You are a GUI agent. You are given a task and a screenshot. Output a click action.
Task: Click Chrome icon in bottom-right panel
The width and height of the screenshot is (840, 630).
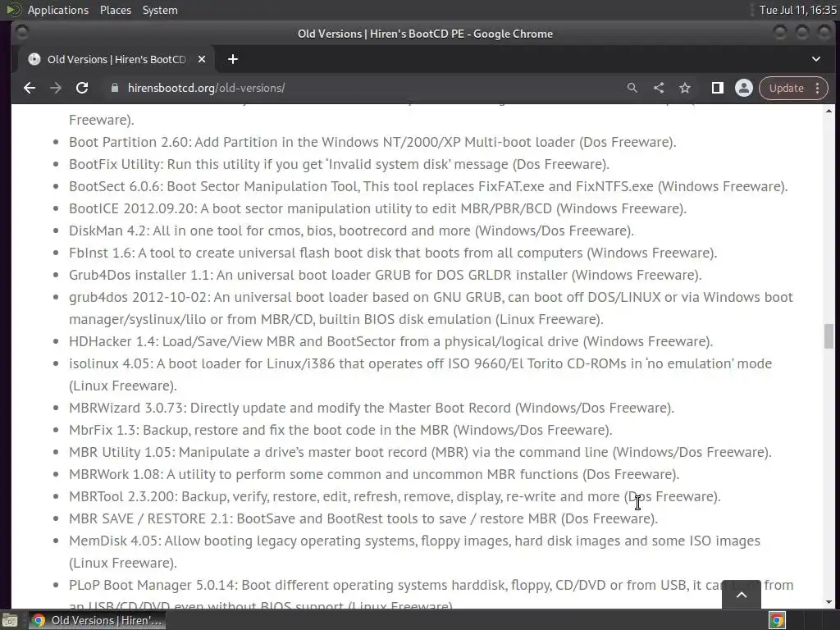(777, 620)
